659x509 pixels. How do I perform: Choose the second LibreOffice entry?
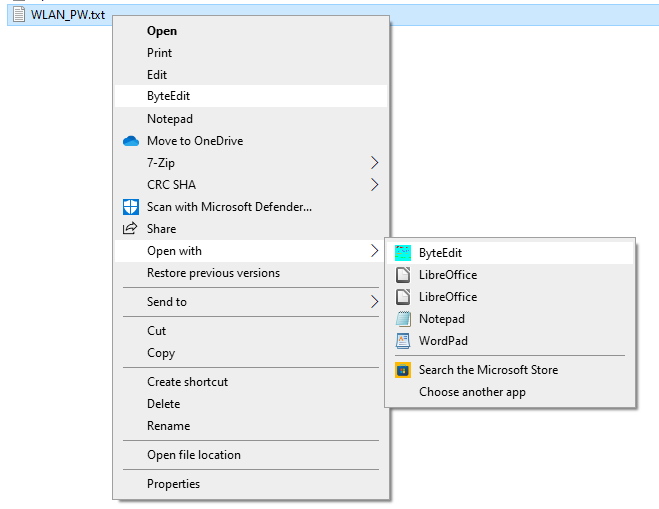pyautogui.click(x=510, y=297)
